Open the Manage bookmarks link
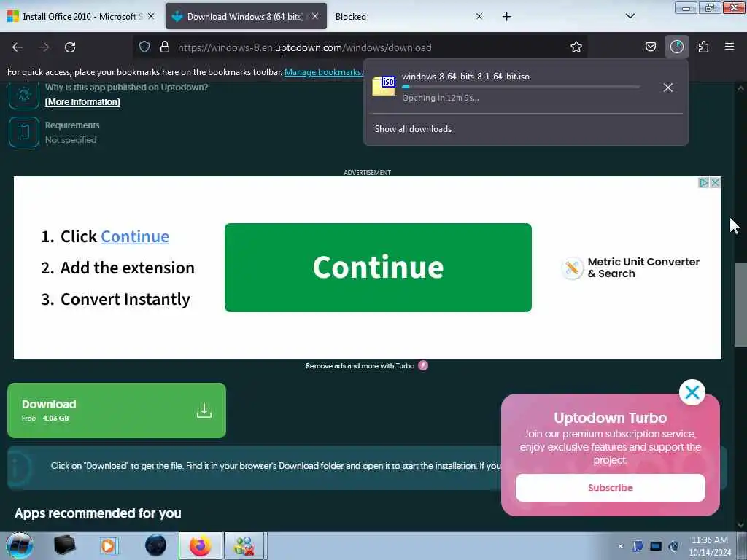Image resolution: width=747 pixels, height=560 pixels. [323, 72]
